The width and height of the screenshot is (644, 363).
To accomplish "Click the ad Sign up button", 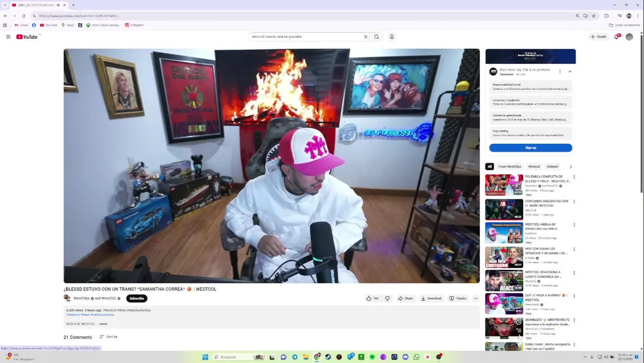I will pyautogui.click(x=531, y=148).
